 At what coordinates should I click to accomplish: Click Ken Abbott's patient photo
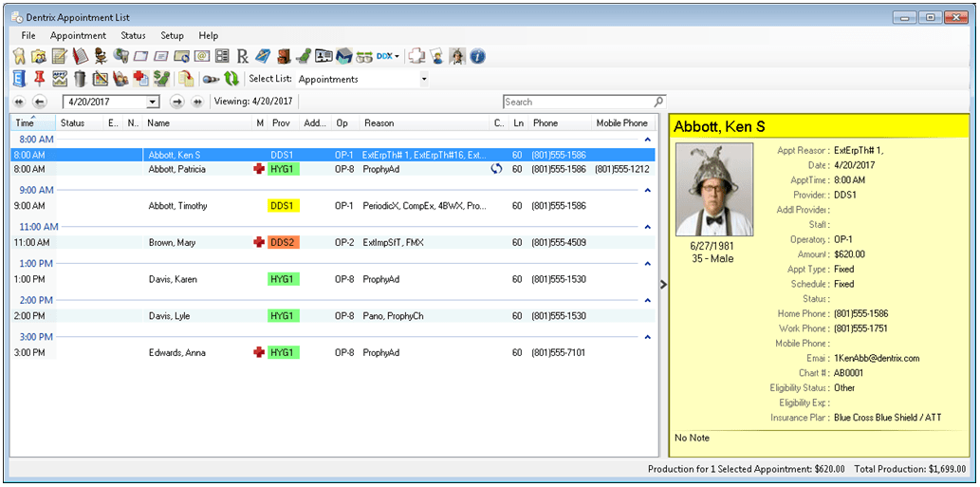click(714, 190)
